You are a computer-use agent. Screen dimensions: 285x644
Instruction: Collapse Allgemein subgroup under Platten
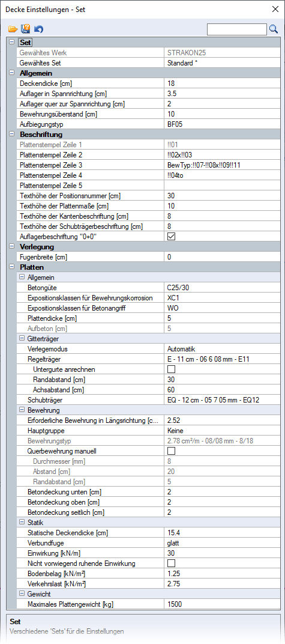(x=22, y=277)
